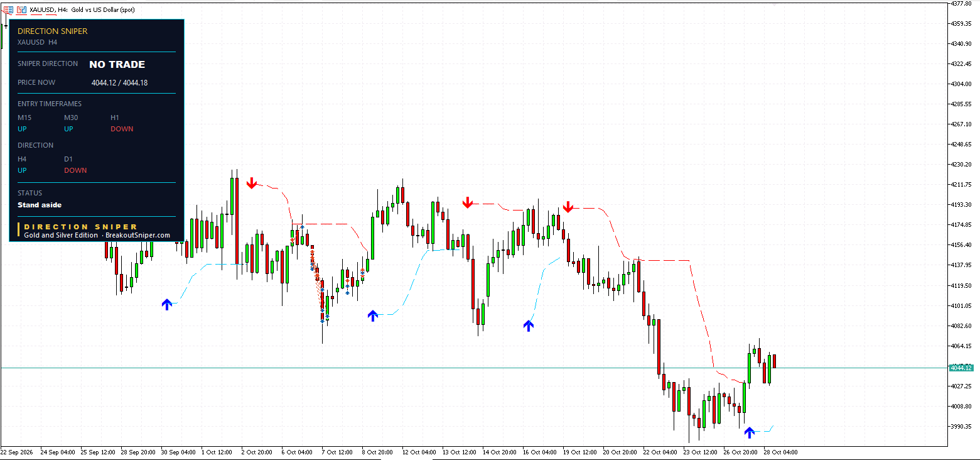Click the M15 UP status
The width and height of the screenshot is (980, 460).
[23, 129]
